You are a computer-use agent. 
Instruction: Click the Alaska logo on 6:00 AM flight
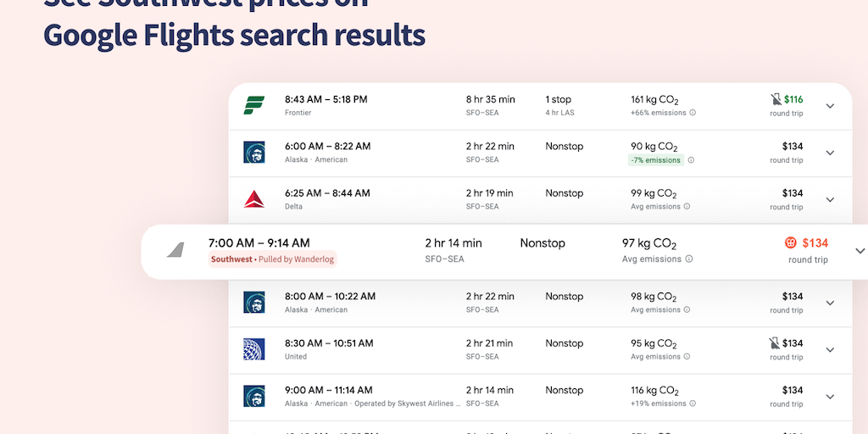coord(254,153)
